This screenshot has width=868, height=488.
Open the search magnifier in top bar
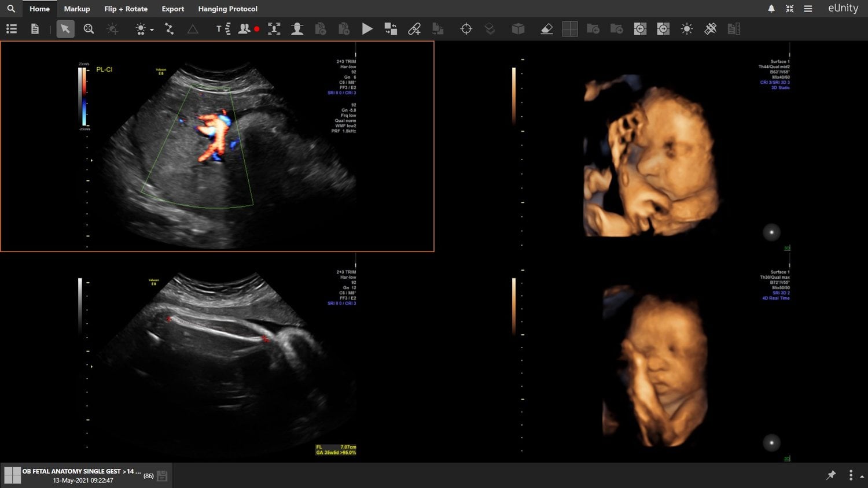[x=11, y=9]
